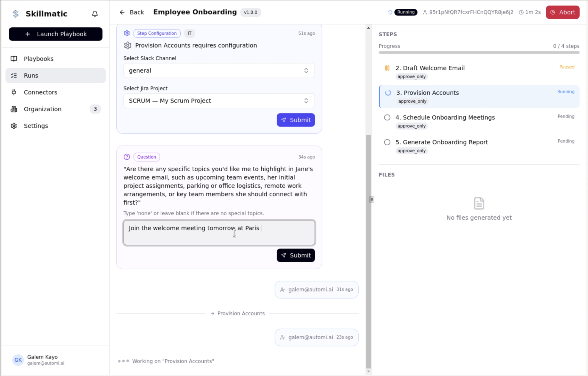This screenshot has width=588, height=376.
Task: Click the Skillmatic logo icon
Action: click(16, 14)
